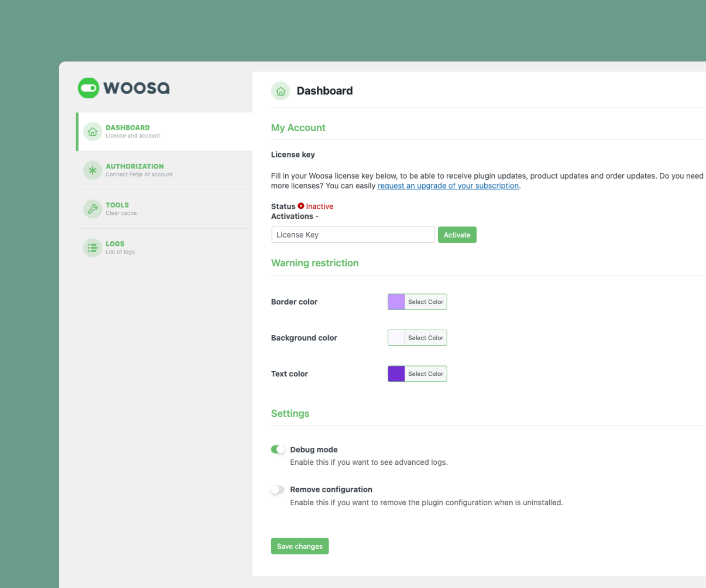This screenshot has height=588, width=706.
Task: Select the Dashboard home icon in sidebar
Action: click(x=92, y=132)
